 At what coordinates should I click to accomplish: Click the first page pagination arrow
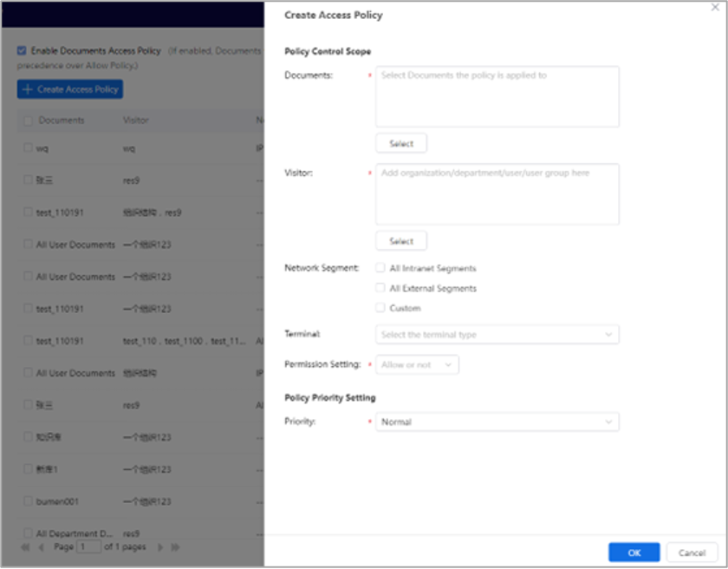pos(23,548)
